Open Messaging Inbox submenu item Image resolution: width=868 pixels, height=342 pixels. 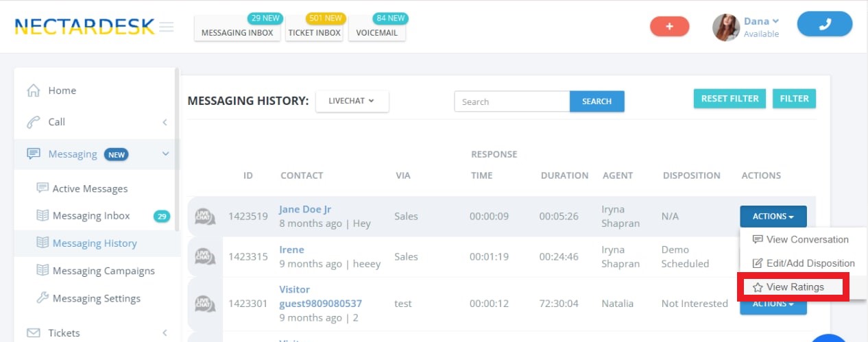pyautogui.click(x=91, y=216)
